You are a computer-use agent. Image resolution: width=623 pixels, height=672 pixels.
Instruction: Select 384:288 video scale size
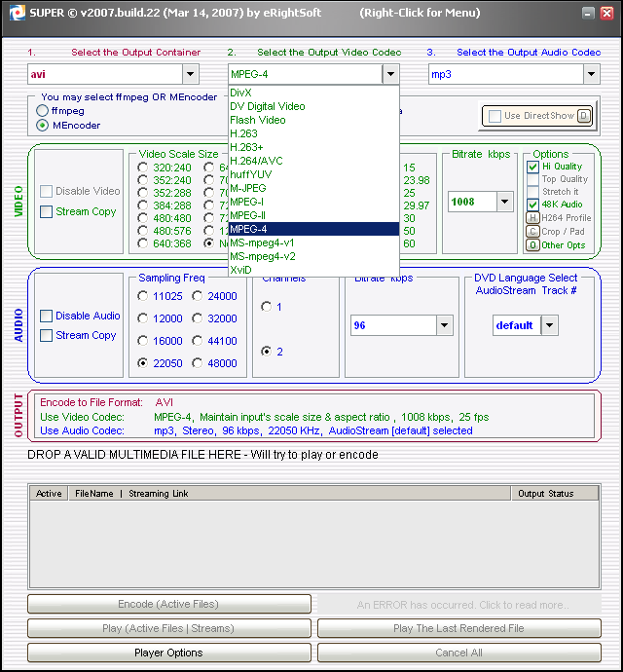coord(143,205)
